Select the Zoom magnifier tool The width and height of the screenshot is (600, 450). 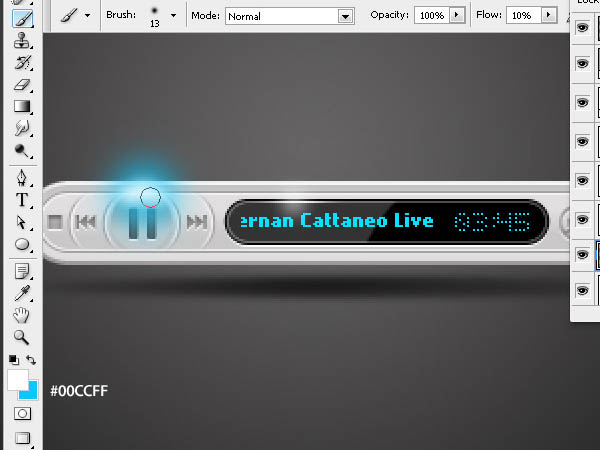(x=22, y=338)
